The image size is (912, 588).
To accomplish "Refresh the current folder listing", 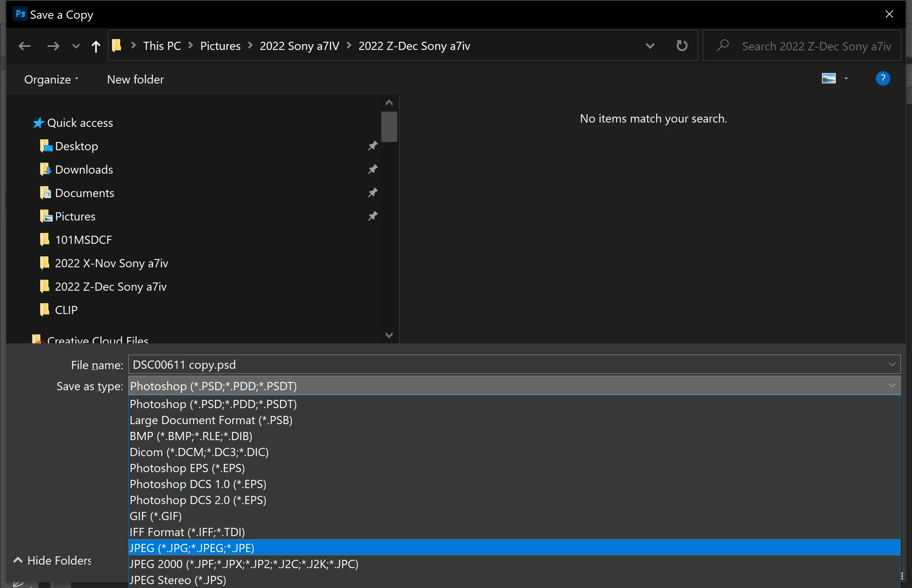I will 681,46.
